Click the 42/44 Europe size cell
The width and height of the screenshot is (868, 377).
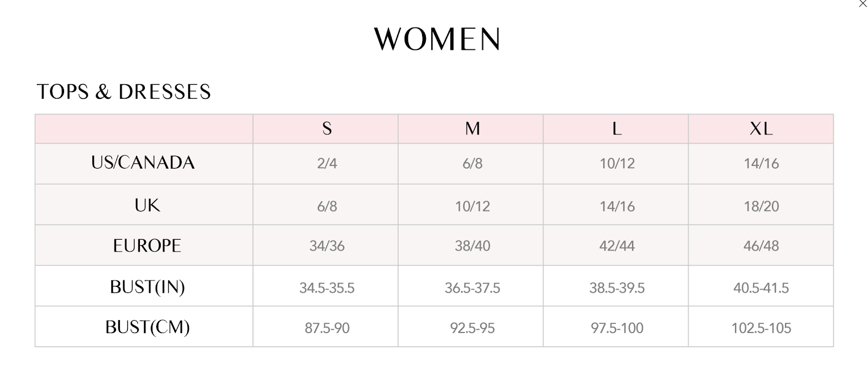coord(616,246)
